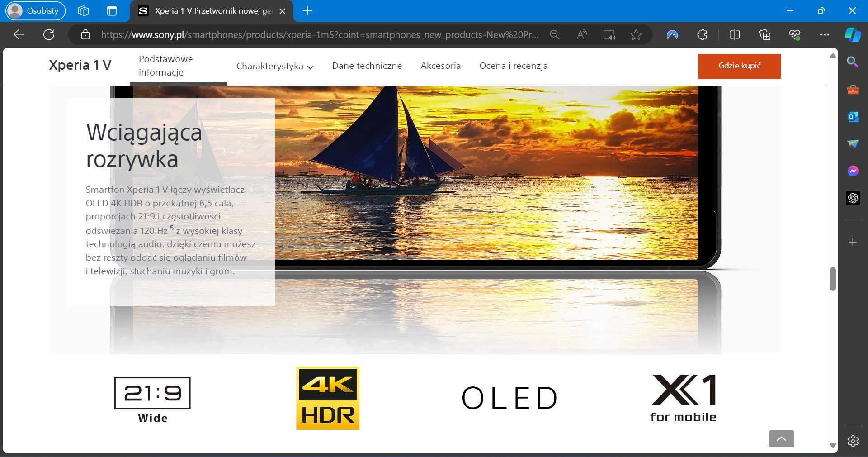Click the Gdzie kupić button
The image size is (868, 457).
coord(739,66)
